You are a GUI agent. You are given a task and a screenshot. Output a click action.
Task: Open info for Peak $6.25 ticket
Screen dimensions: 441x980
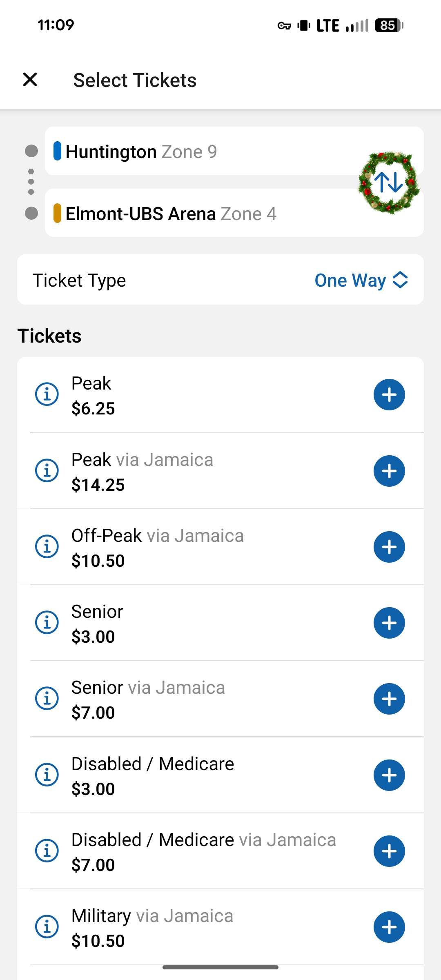coord(47,394)
